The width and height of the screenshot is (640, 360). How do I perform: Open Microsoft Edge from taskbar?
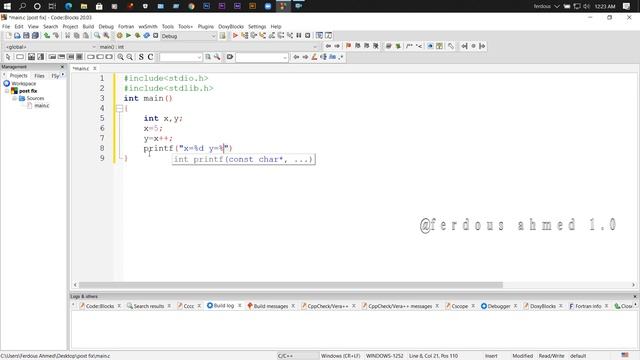[x=68, y=6]
